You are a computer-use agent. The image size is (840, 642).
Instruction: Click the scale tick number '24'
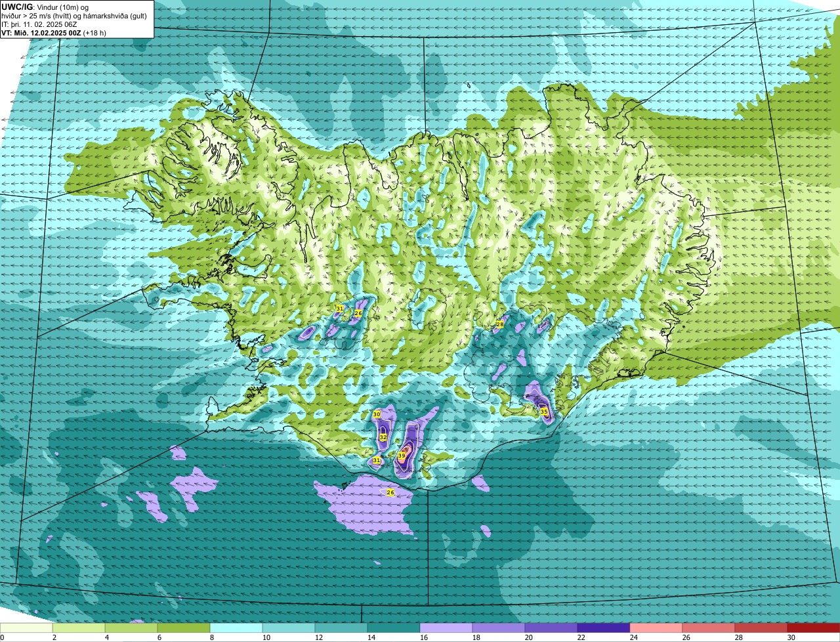(634, 637)
